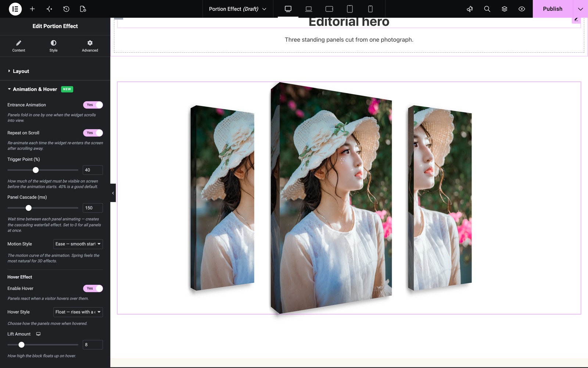The image size is (588, 368).
Task: Switch to tablet portrait preview
Action: [x=350, y=9]
